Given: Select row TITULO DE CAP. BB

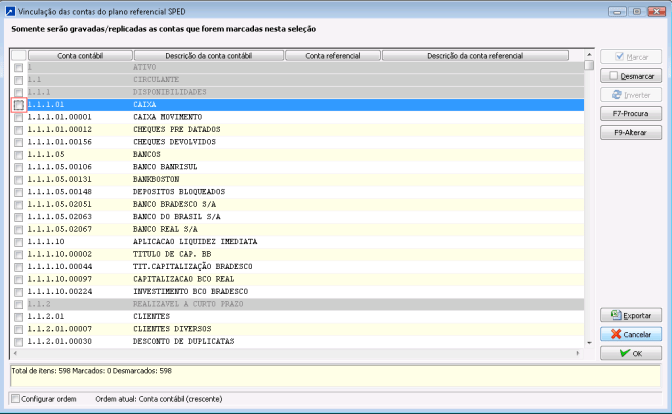Looking at the screenshot, I should point(306,254).
